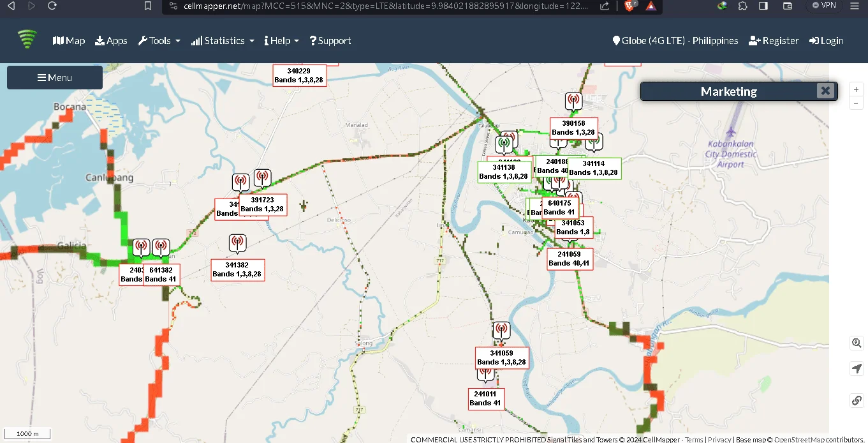Toggle the VPN button
The height and width of the screenshot is (443, 868).
(823, 5)
